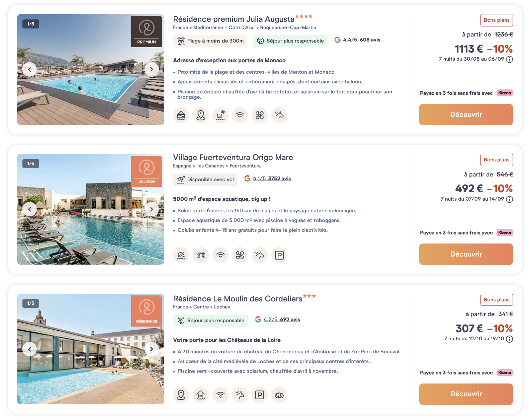The width and height of the screenshot is (532, 420).
Task: Click the wave pool icon for Fuerteventura village
Action: tap(181, 255)
